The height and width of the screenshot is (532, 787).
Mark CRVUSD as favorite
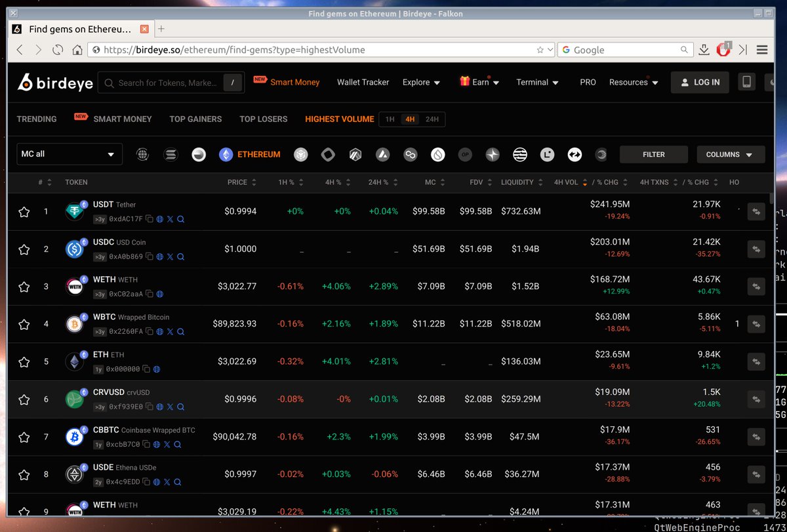click(24, 399)
